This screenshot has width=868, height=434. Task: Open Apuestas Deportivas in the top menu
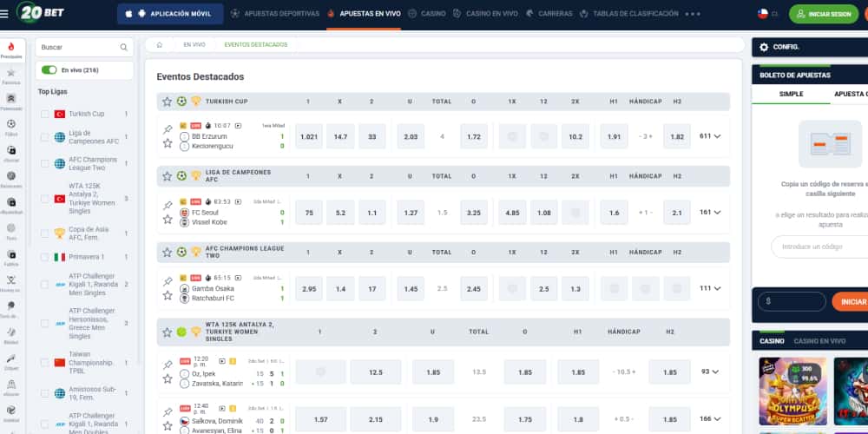point(275,14)
